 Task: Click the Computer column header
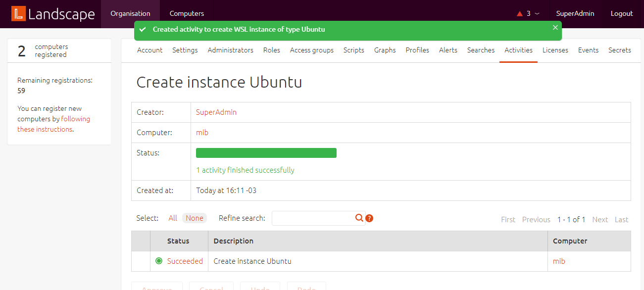pyautogui.click(x=570, y=241)
